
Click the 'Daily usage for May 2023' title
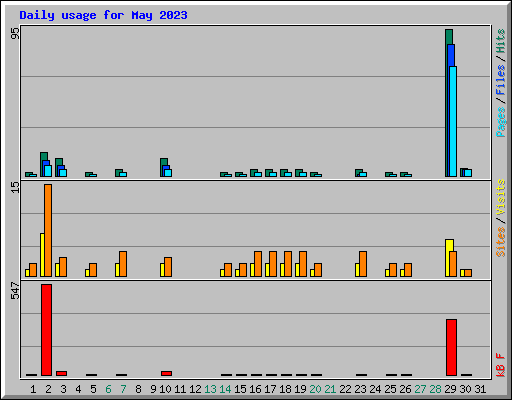pos(103,15)
